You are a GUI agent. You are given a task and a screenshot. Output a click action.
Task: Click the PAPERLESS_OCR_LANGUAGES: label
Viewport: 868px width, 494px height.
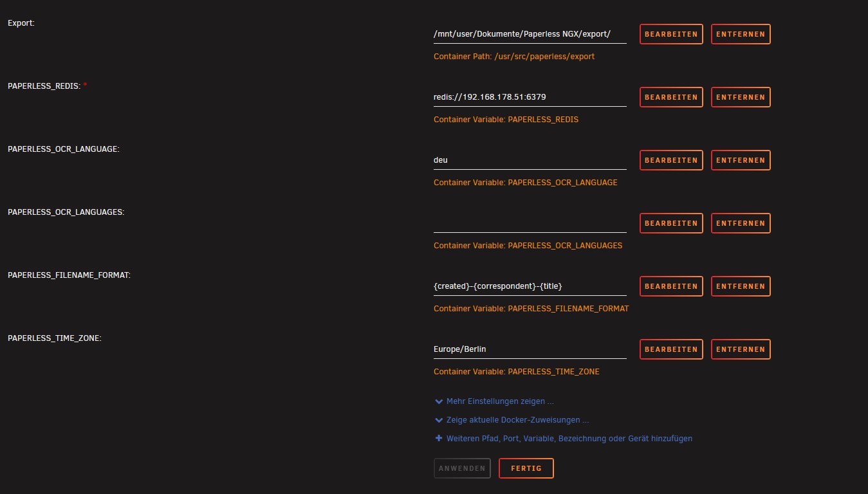[x=66, y=212]
